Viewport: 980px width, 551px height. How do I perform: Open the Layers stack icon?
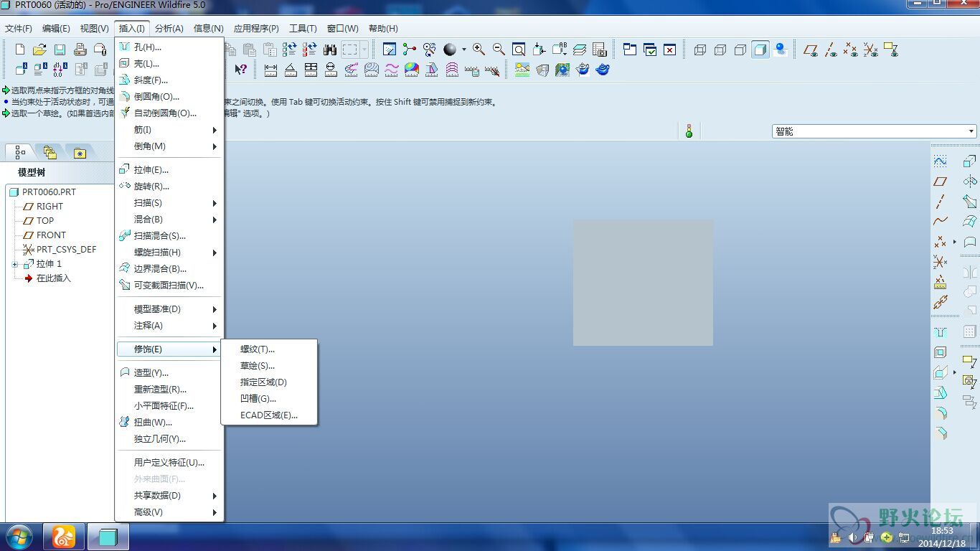[x=580, y=50]
